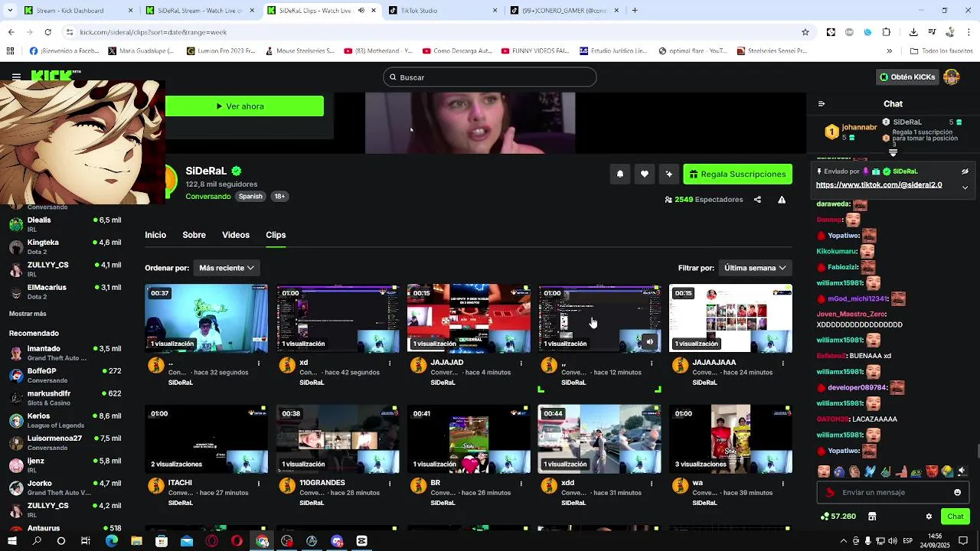Switch to the Stream - Kick Dashboard tab
Viewport: 980px width, 551px height.
(x=77, y=11)
